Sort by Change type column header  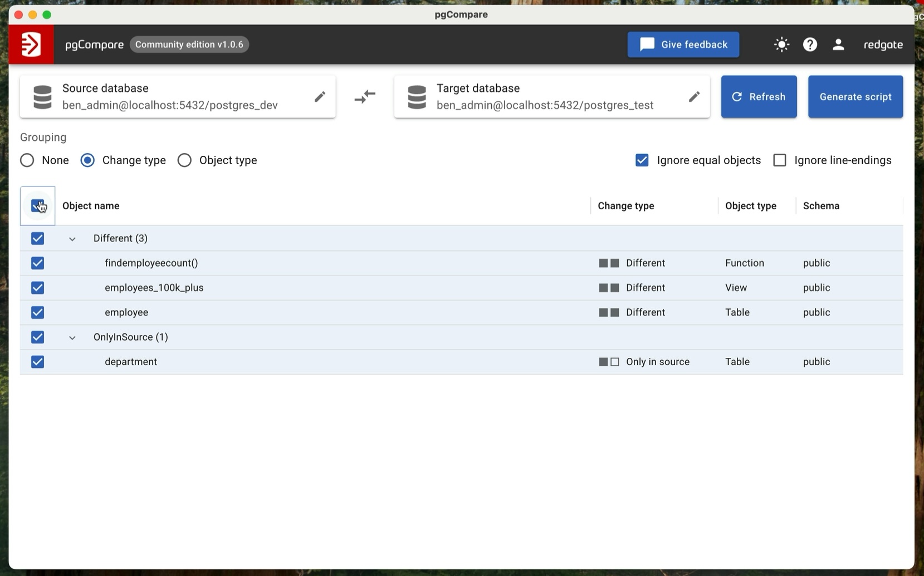tap(626, 206)
